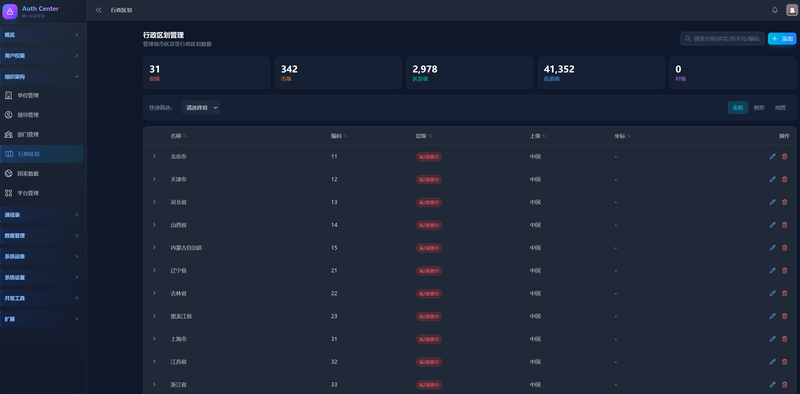This screenshot has height=394, width=800.
Task: Go to 平台管理 in sidebar
Action: coord(42,193)
